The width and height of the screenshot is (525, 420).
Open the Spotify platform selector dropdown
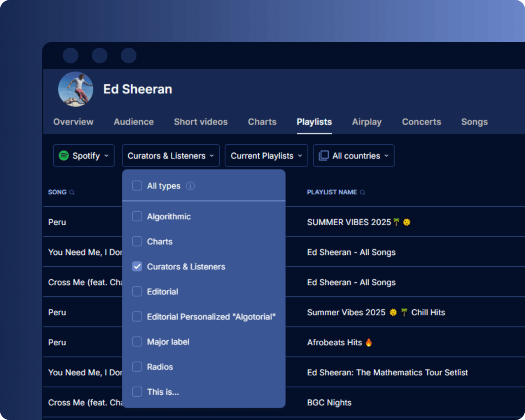pos(84,156)
